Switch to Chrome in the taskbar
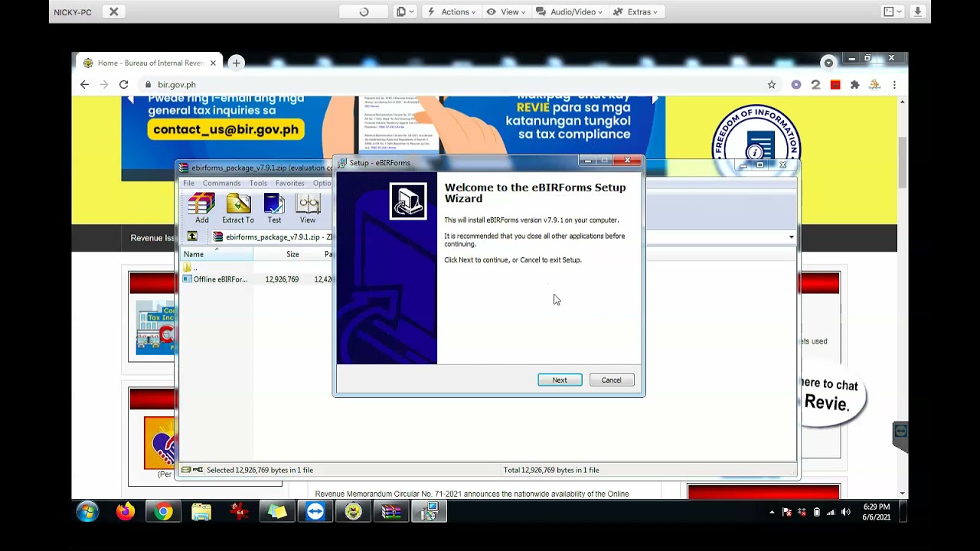Viewport: 980px width, 551px height. click(163, 511)
